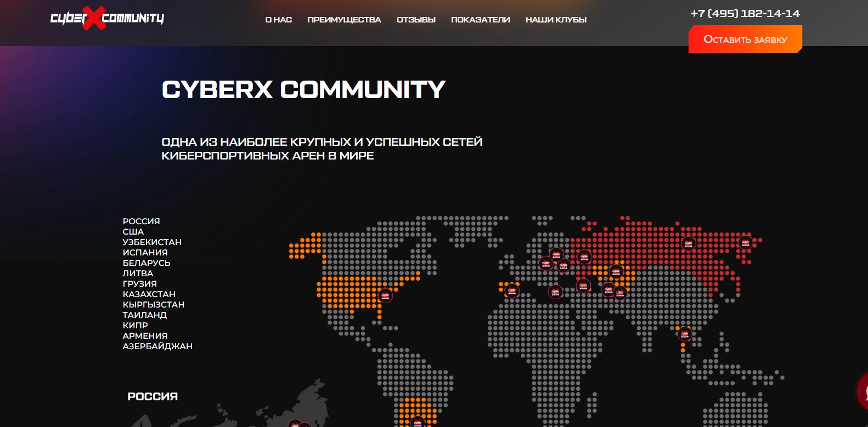Select КЫРГЫЗСТАН in the country list

point(154,305)
